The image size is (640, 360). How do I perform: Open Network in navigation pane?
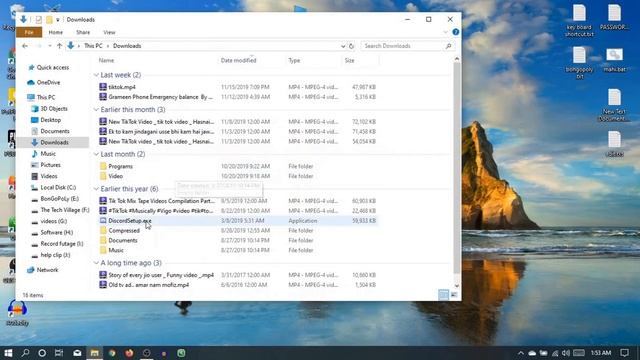coord(47,270)
